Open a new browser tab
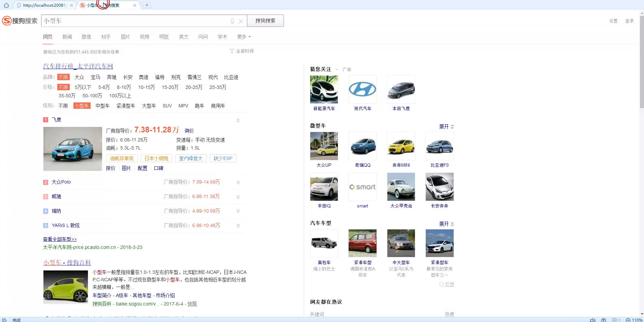This screenshot has width=644, height=322. pyautogui.click(x=147, y=5)
